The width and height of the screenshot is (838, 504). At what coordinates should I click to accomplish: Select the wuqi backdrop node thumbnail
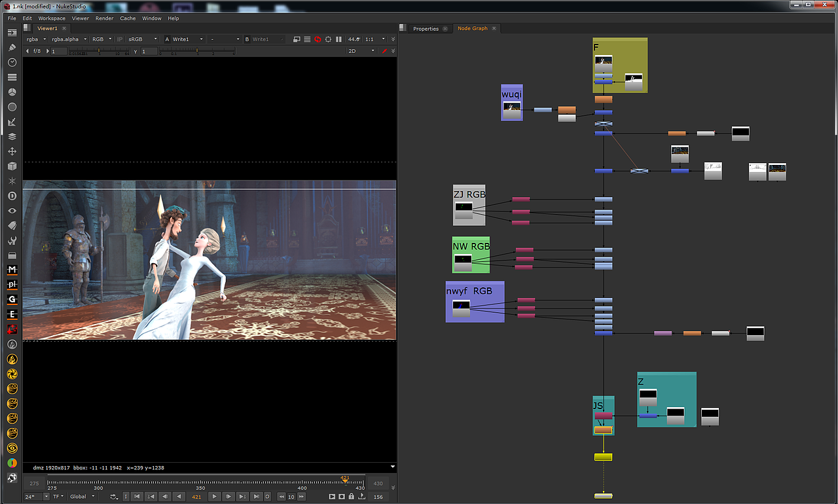(x=511, y=110)
